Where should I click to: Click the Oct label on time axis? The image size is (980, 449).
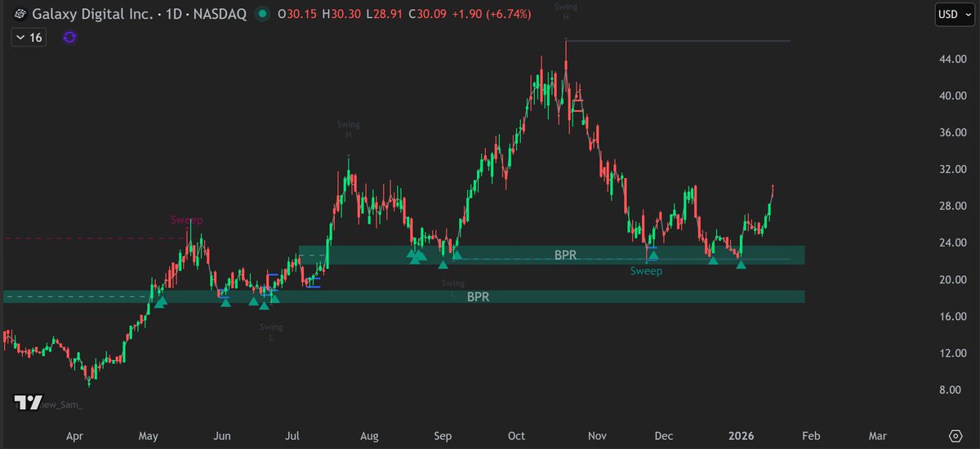(516, 436)
